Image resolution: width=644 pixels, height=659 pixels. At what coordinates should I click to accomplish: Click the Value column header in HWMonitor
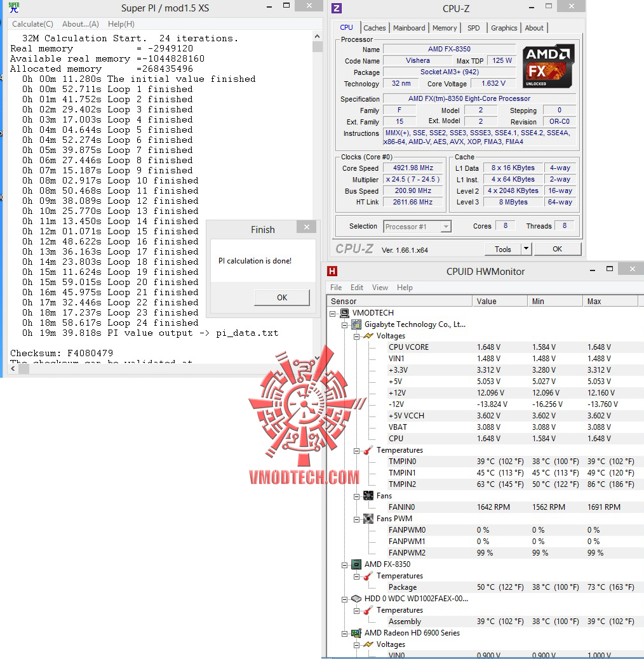500,301
